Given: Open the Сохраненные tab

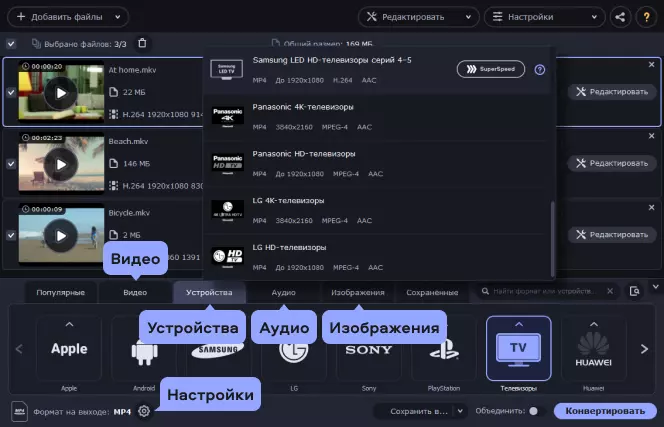Looking at the screenshot, I should 432,293.
